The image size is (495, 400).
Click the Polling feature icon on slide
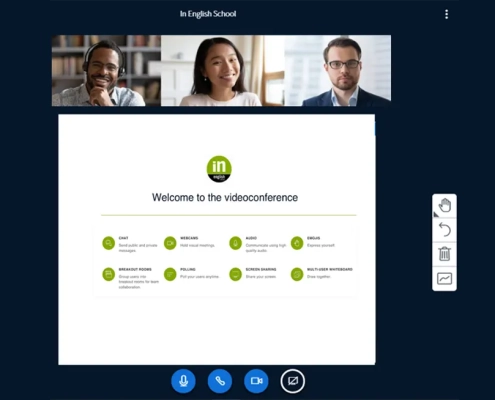click(170, 274)
